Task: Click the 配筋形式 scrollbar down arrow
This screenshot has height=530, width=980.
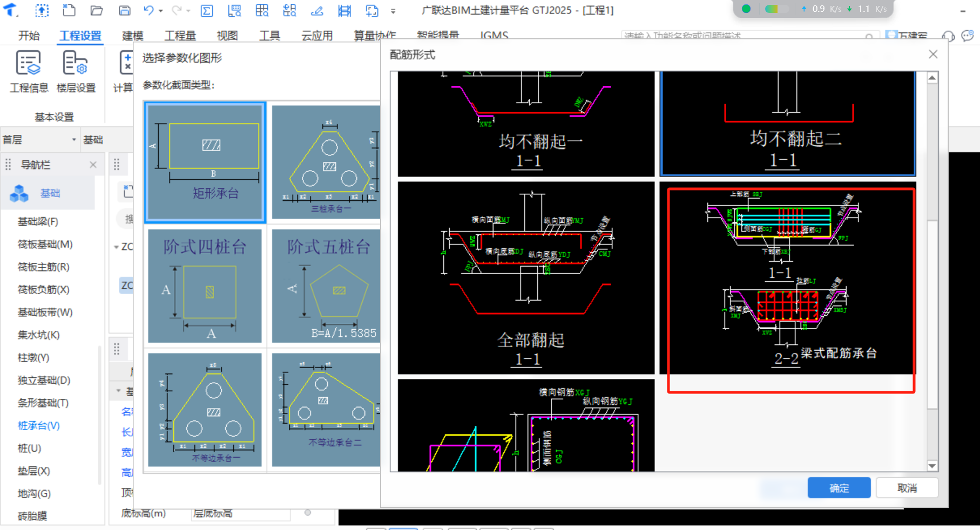Action: coord(932,466)
